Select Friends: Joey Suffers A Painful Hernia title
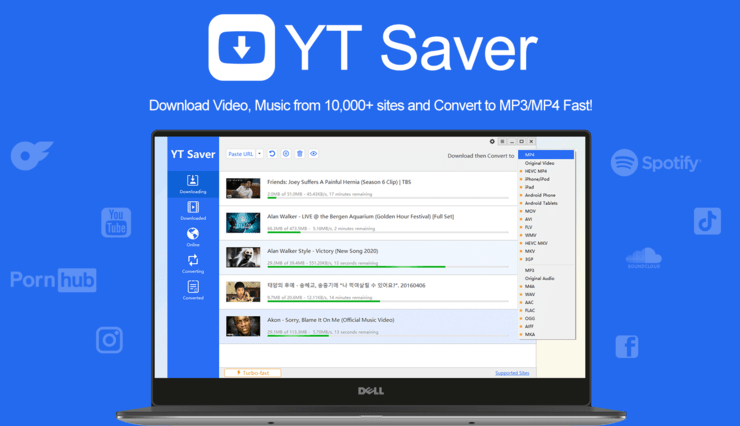 tap(339, 182)
